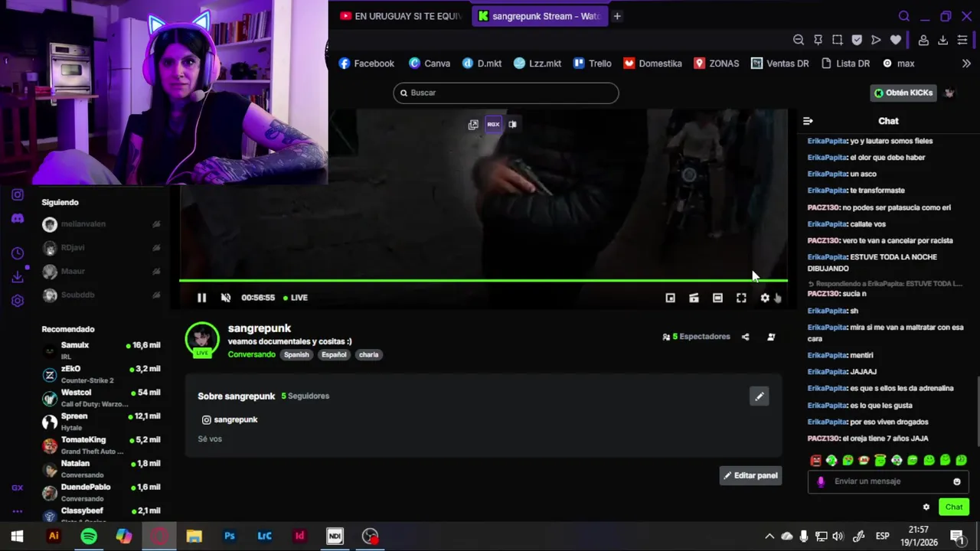Click the pin icon in address bar

[818, 40]
